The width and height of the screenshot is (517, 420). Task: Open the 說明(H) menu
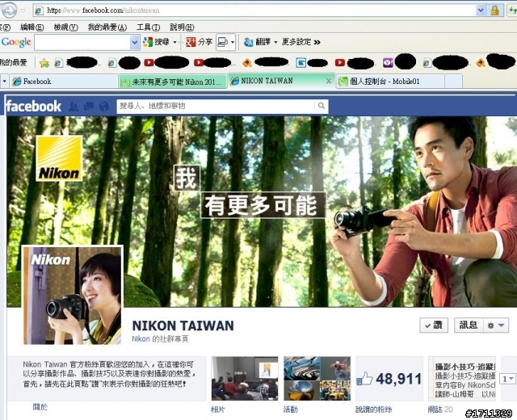182,27
